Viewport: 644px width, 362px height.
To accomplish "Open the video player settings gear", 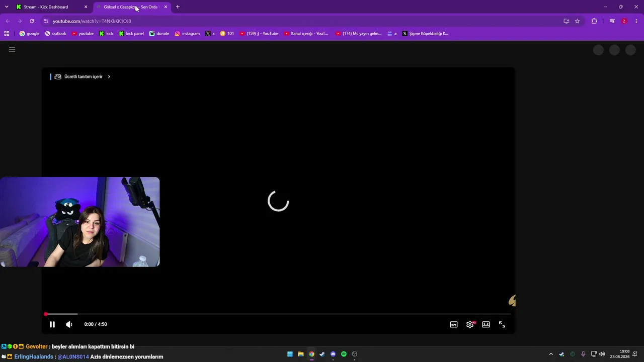I will [470, 324].
